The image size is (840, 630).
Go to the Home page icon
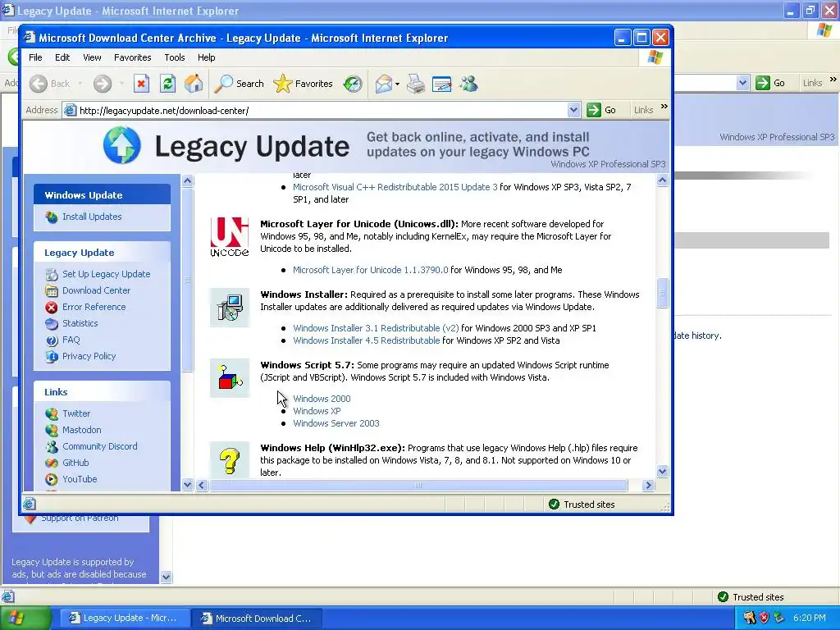tap(194, 84)
